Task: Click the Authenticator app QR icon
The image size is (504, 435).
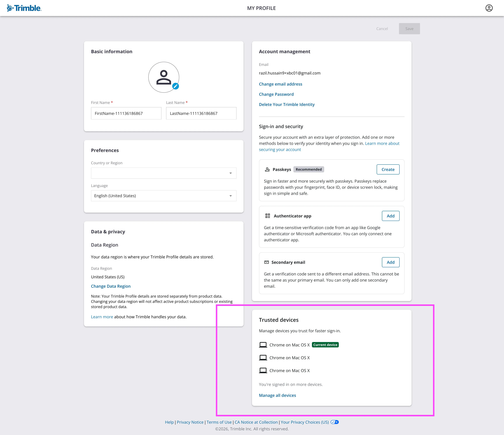Action: click(x=268, y=216)
